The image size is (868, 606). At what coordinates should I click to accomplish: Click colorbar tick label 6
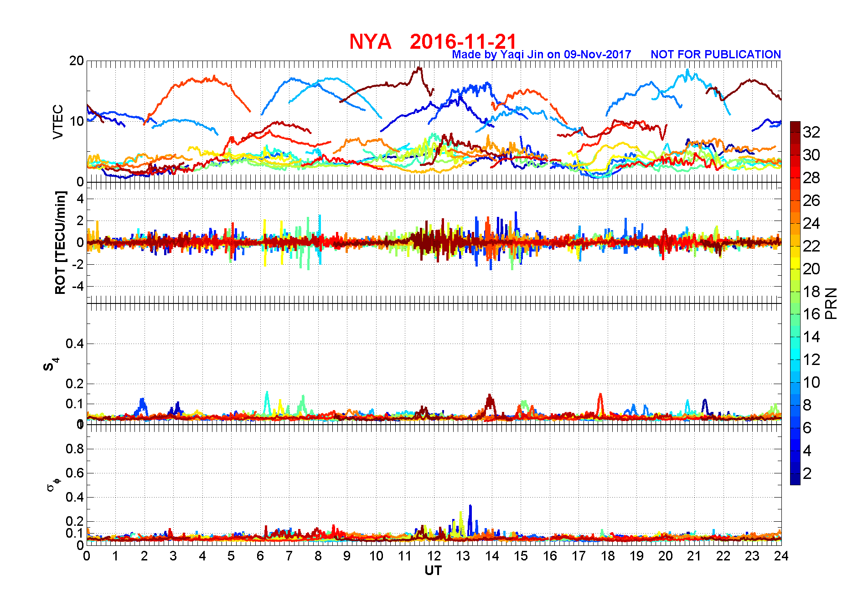point(807,428)
